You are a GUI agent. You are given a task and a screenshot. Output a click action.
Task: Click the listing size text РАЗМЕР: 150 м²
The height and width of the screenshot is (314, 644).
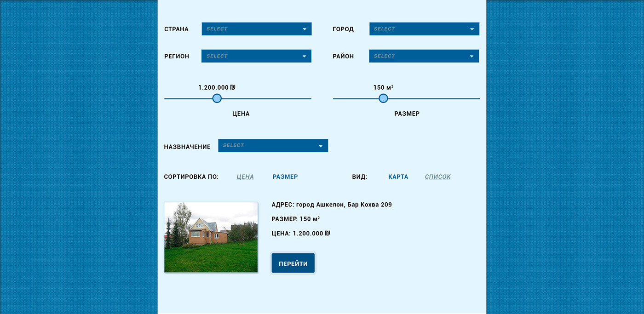pos(296,219)
